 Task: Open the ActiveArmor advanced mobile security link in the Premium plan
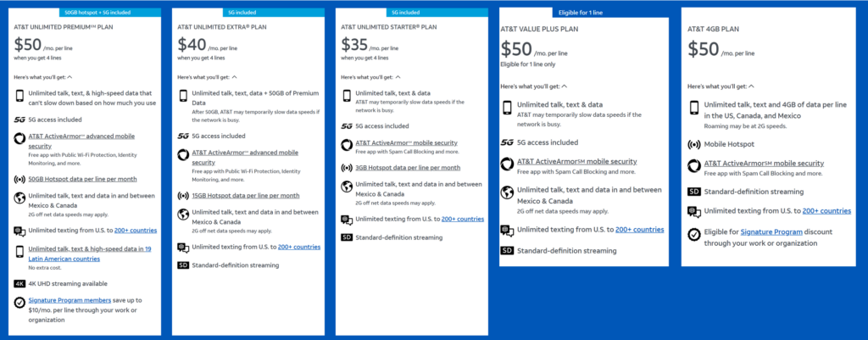(x=81, y=142)
